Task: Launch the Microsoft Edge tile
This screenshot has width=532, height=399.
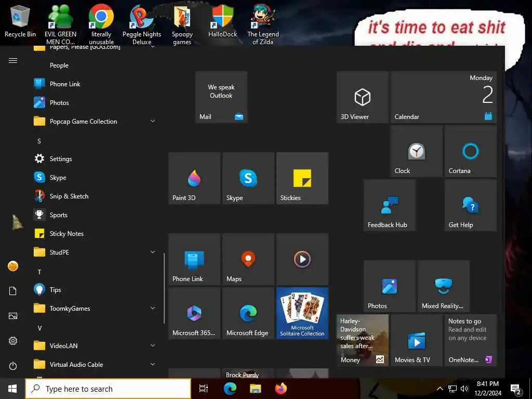Action: pyautogui.click(x=248, y=313)
